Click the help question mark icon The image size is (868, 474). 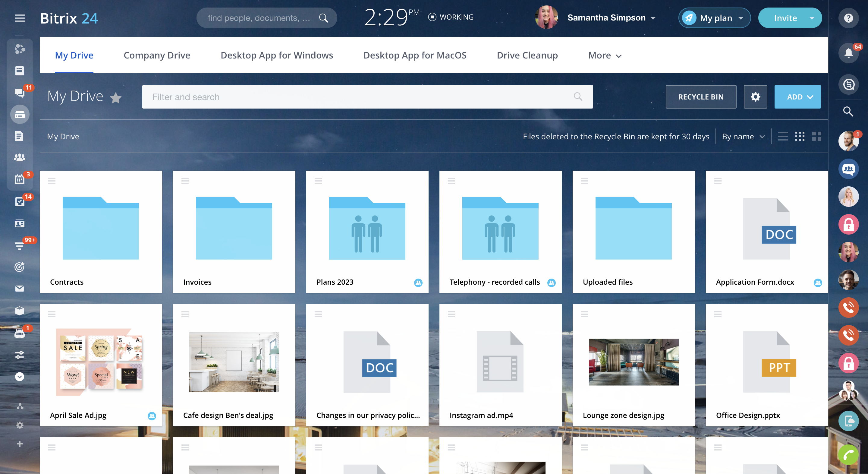pos(848,18)
